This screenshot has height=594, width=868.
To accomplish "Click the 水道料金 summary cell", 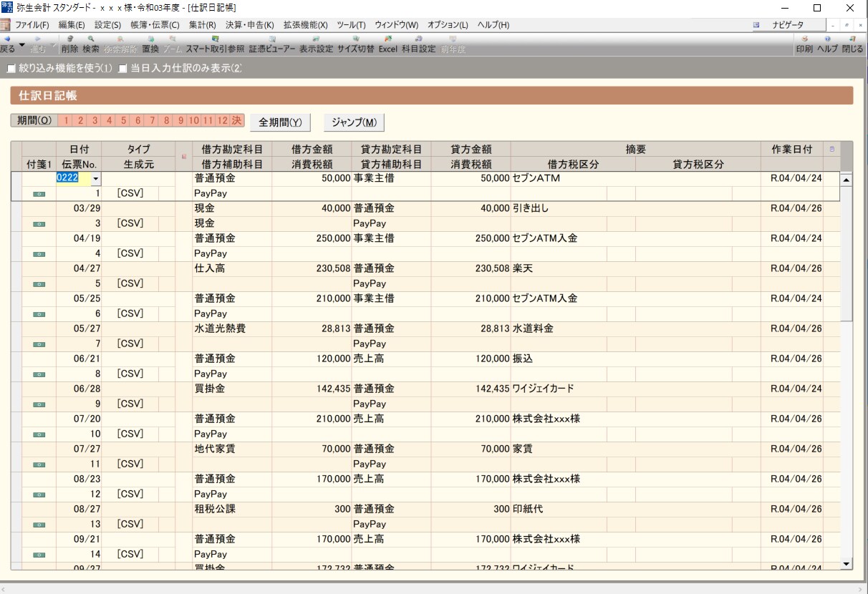I will (x=635, y=329).
